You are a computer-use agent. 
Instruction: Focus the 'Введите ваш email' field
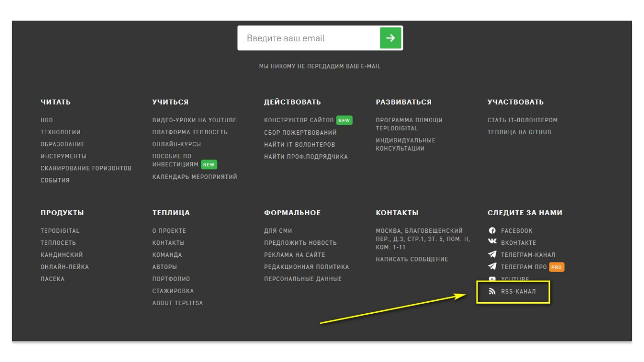[x=308, y=38]
